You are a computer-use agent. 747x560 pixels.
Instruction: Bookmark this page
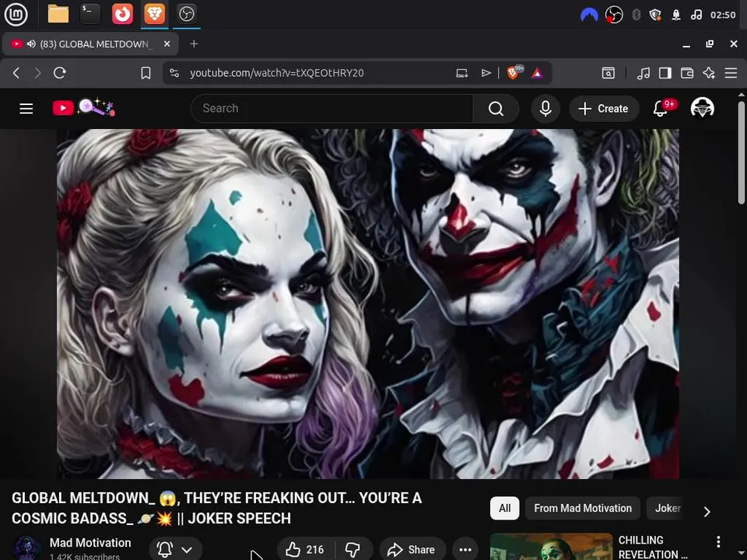[x=146, y=73]
